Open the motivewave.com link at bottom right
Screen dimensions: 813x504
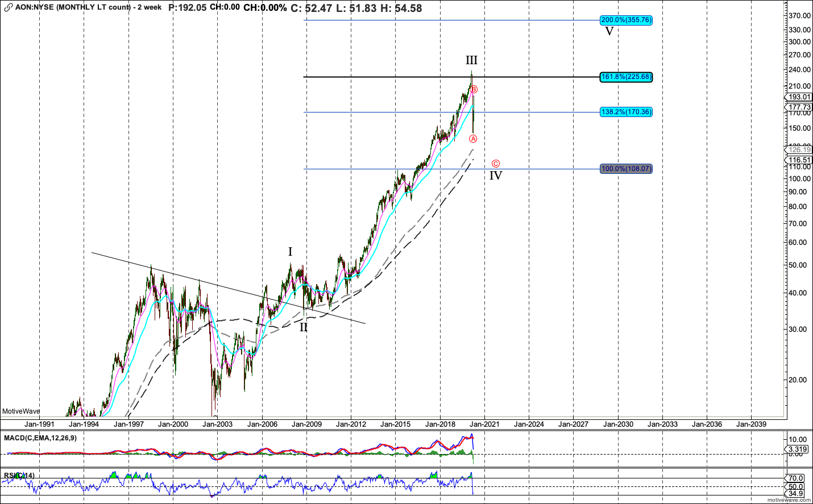click(790, 500)
